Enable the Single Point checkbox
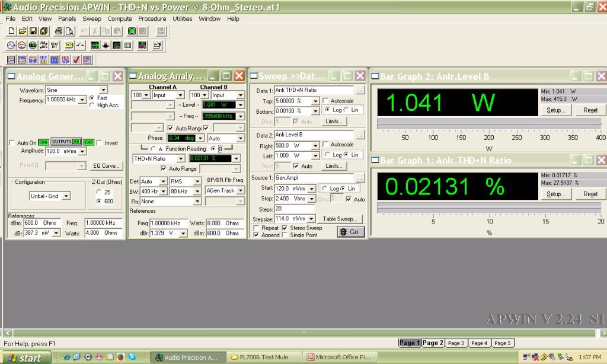Viewport: 607px width, 364px height. click(x=285, y=235)
